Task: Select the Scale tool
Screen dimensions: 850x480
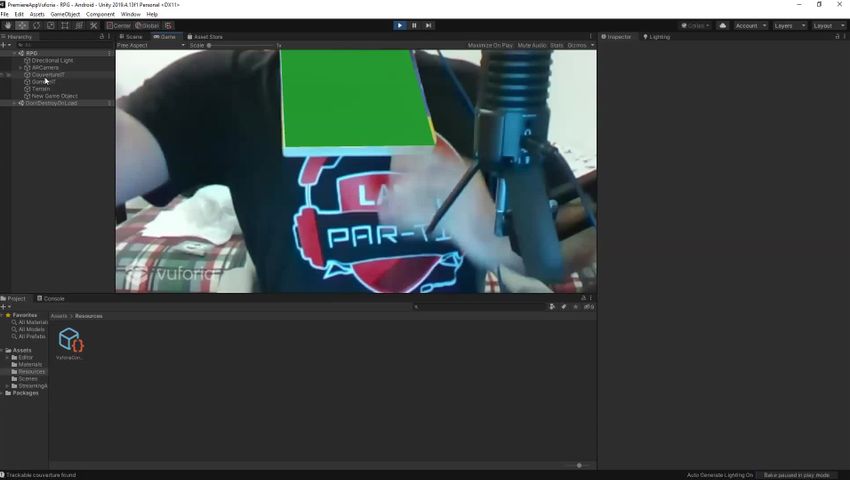Action: pos(50,25)
